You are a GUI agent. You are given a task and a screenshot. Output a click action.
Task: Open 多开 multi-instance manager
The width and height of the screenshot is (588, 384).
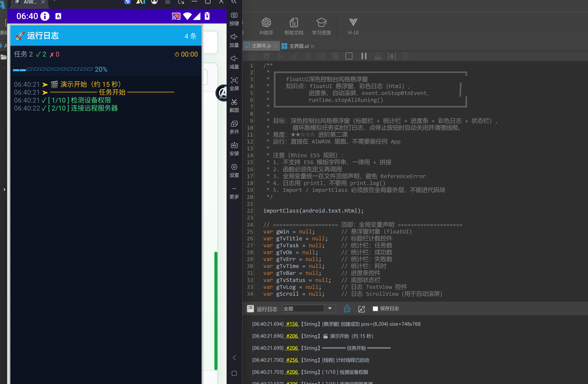tap(234, 127)
